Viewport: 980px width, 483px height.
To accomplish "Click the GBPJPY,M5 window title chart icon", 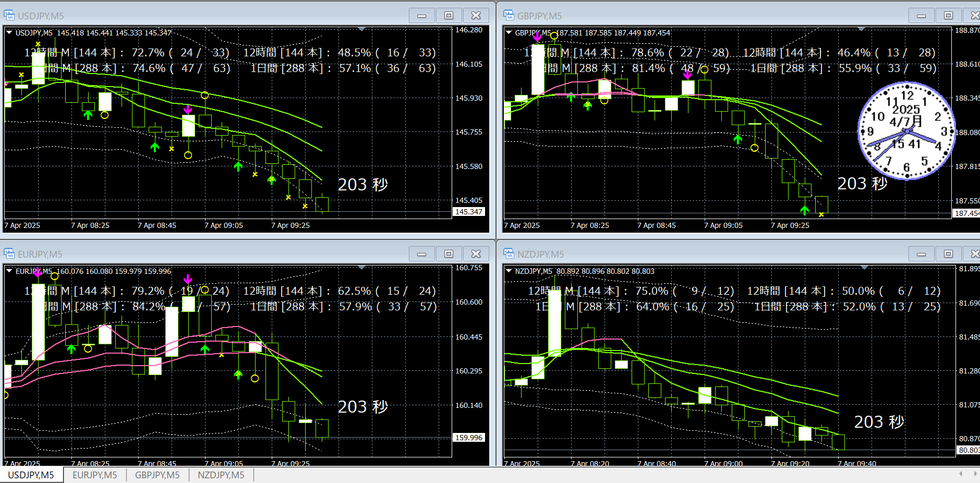I will (x=509, y=15).
